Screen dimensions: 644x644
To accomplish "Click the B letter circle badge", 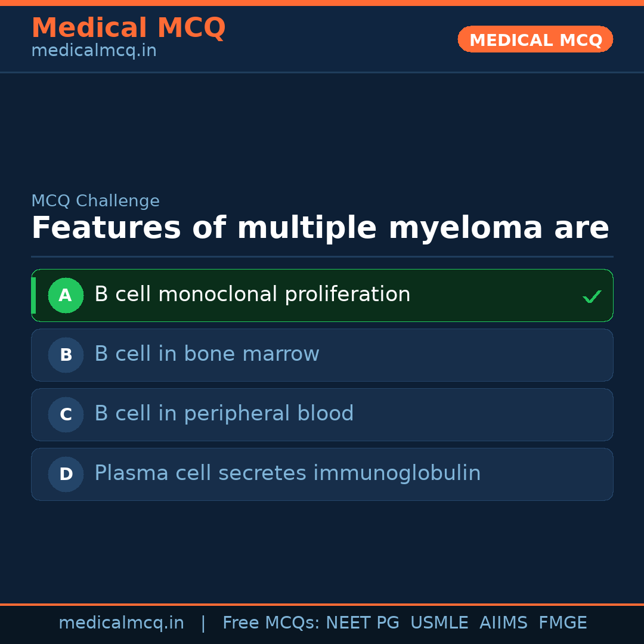I will click(66, 355).
